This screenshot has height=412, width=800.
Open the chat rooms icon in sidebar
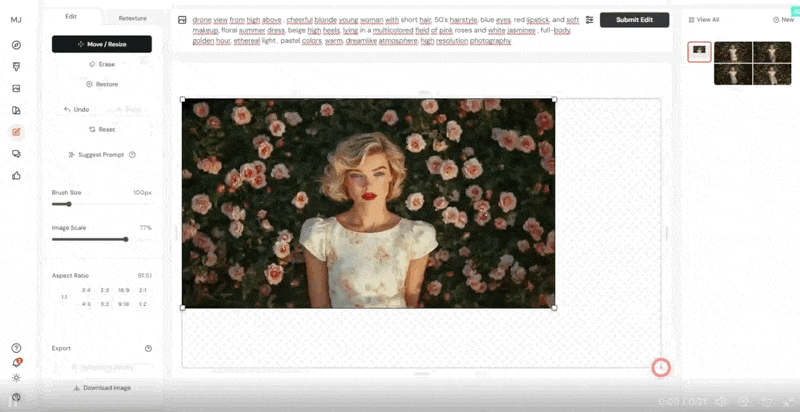16,154
